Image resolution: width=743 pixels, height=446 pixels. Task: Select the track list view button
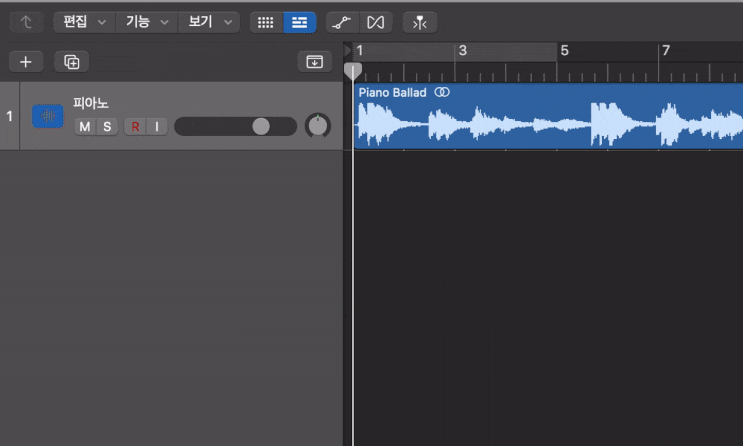tap(299, 22)
